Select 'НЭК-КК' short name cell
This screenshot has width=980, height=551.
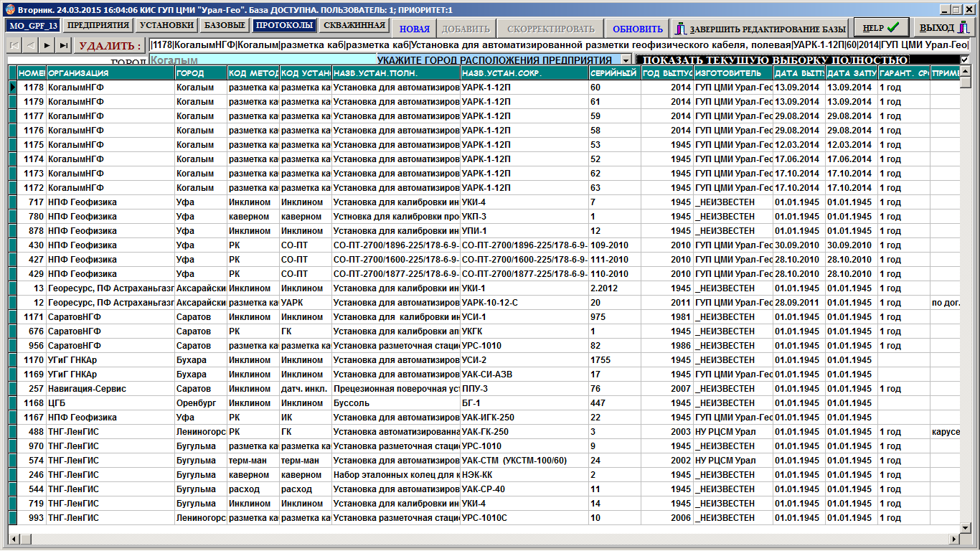(524, 474)
